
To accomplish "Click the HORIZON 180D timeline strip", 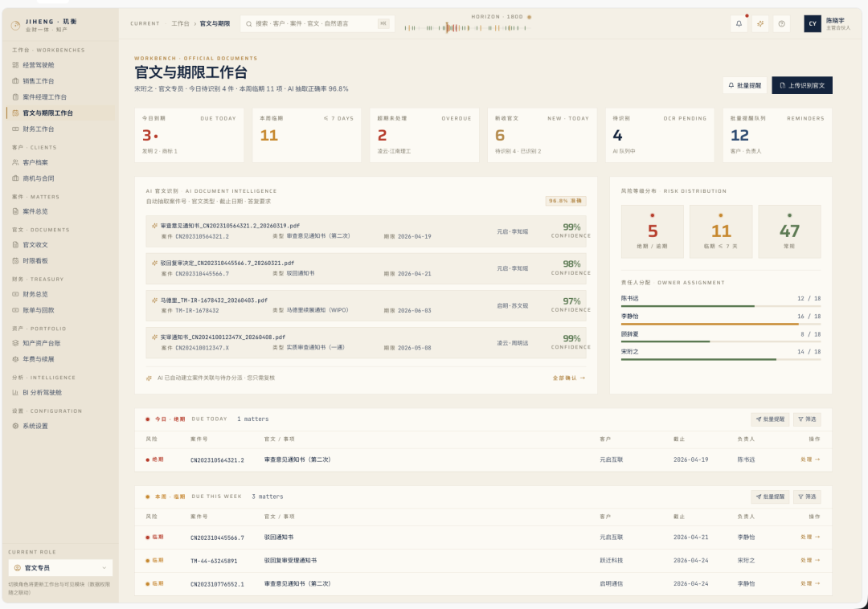I will coord(468,27).
